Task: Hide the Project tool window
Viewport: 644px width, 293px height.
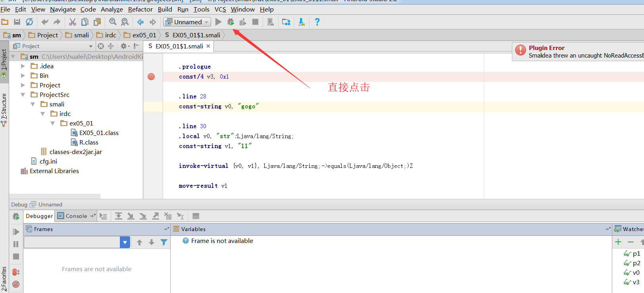Action: (x=137, y=46)
